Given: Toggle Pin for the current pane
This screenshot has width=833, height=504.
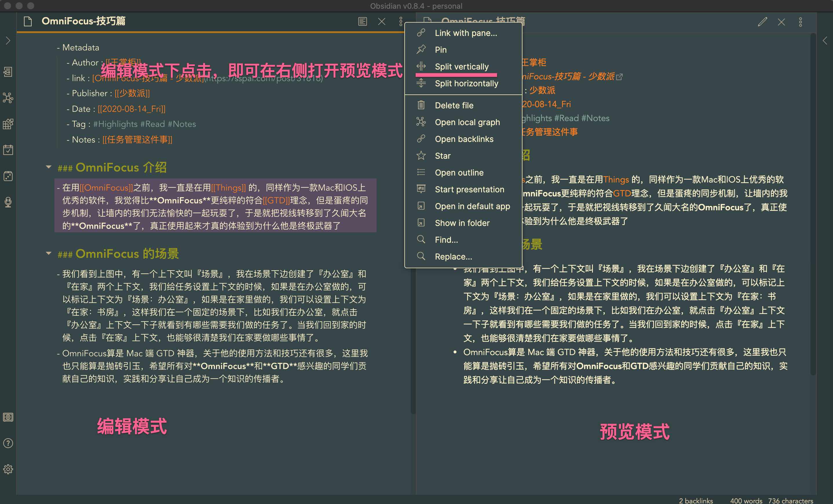Looking at the screenshot, I should (441, 50).
